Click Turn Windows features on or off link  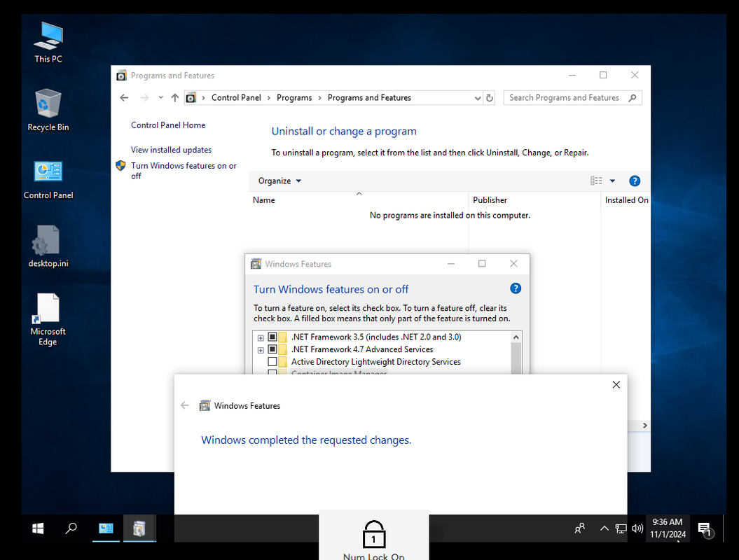(184, 171)
